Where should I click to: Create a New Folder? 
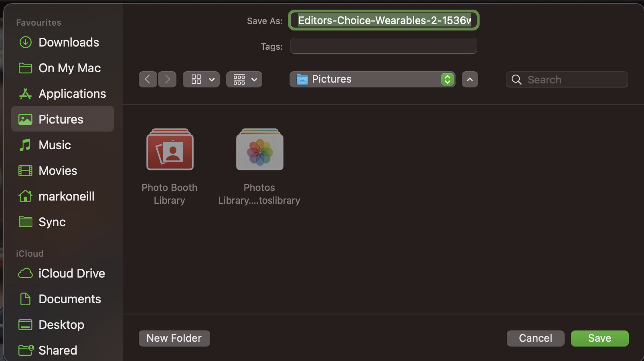174,338
